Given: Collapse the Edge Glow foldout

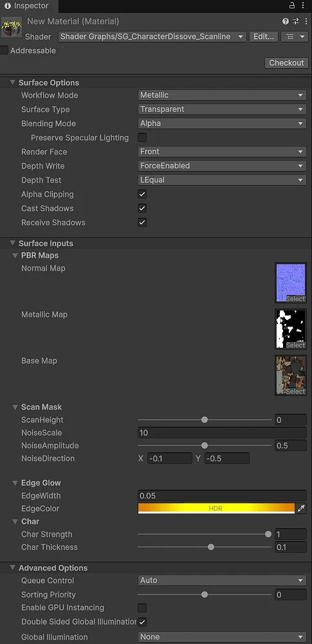Looking at the screenshot, I should pyautogui.click(x=15, y=483).
